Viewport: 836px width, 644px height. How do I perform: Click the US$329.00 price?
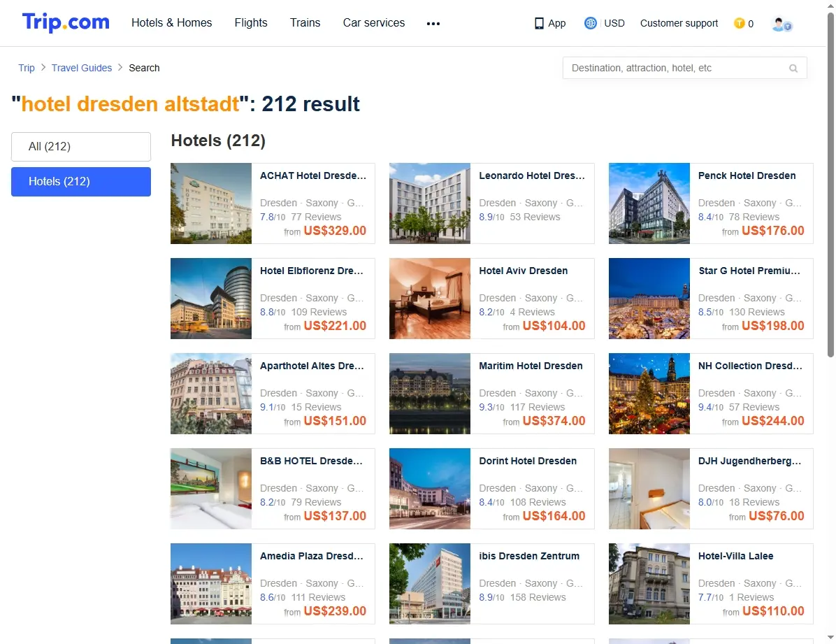pyautogui.click(x=335, y=231)
